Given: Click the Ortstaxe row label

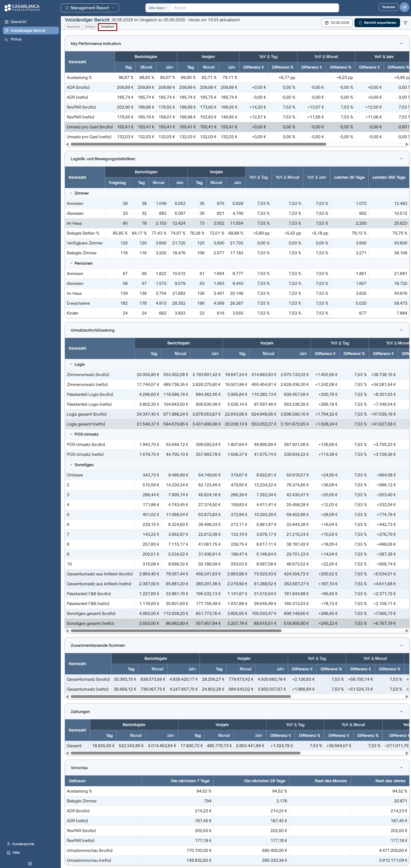Looking at the screenshot, I should coord(75,475).
